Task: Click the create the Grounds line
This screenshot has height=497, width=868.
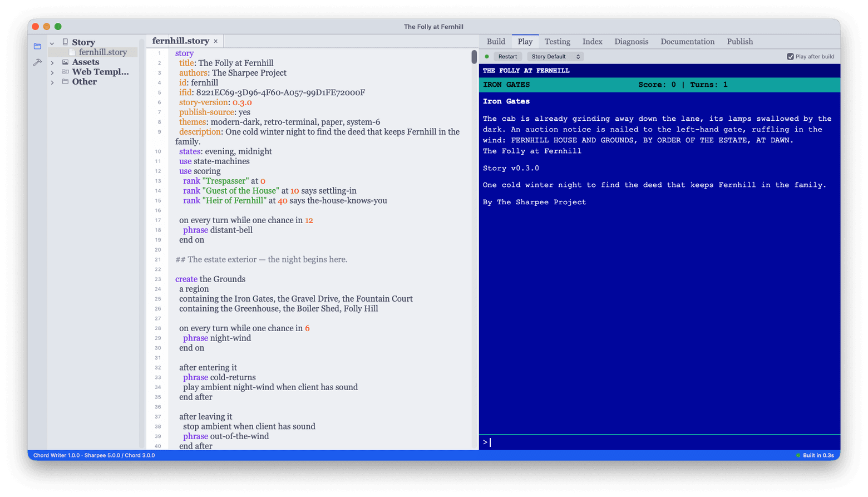Action: click(x=210, y=279)
